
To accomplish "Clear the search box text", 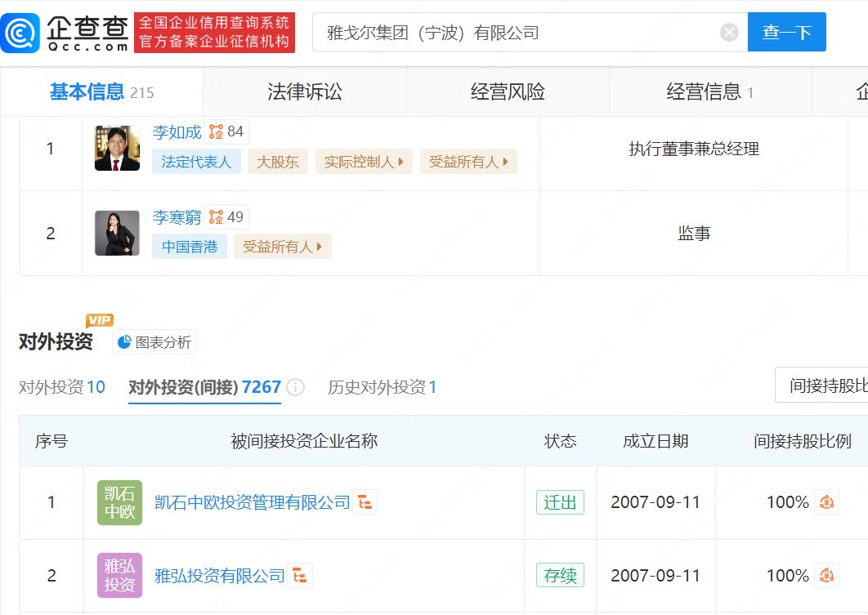I will point(729,33).
